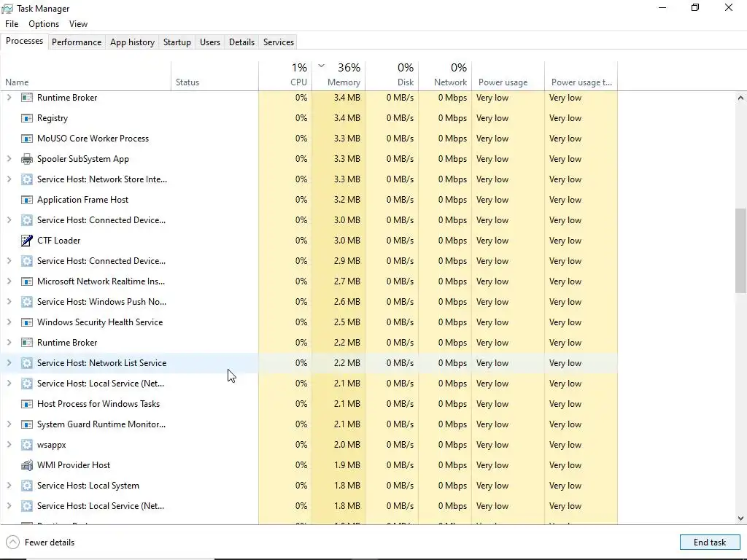The height and width of the screenshot is (560, 747).
Task: Click the scrollbar up arrow
Action: 741,98
